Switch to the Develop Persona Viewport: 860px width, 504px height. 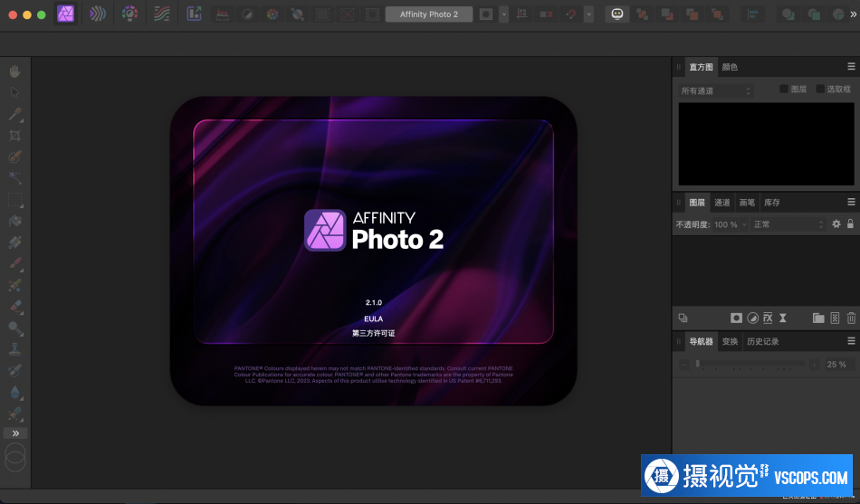[x=130, y=14]
